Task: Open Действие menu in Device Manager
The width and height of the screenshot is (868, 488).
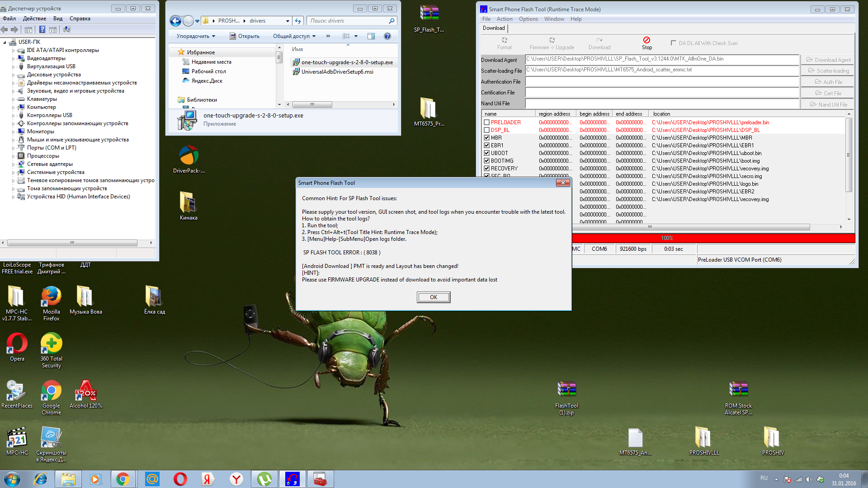Action: 34,19
